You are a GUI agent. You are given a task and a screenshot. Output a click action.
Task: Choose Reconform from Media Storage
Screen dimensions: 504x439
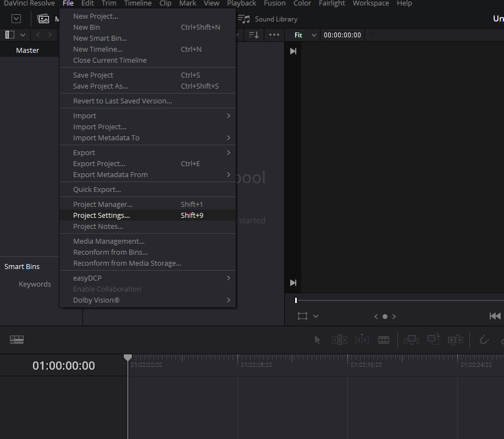tap(147, 263)
